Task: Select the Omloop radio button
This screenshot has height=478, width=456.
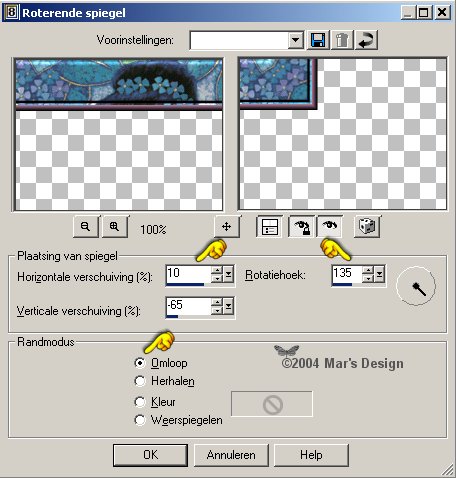Action: tap(140, 363)
